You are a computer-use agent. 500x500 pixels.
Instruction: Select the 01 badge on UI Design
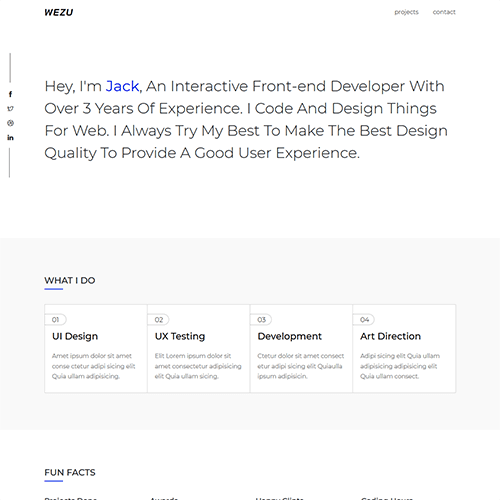pyautogui.click(x=56, y=320)
